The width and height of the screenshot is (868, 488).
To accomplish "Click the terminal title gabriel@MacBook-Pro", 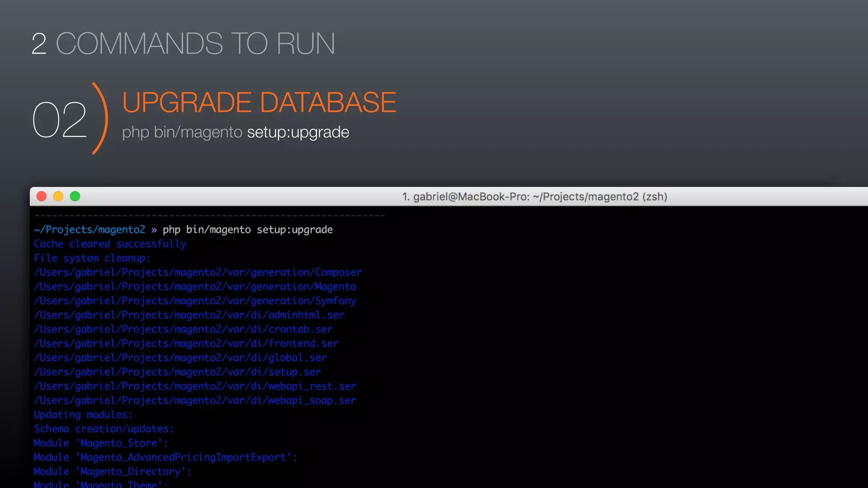I will tap(534, 197).
